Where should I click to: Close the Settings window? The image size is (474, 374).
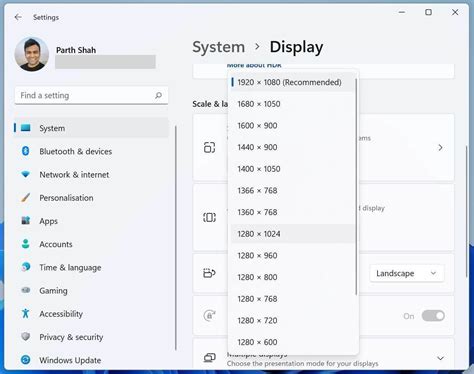tap(455, 12)
